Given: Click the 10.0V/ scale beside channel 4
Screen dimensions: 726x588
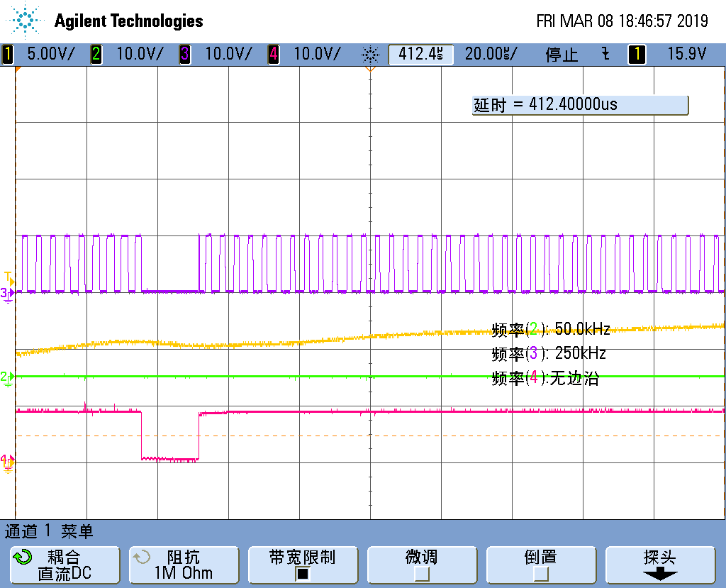Looking at the screenshot, I should [317, 54].
